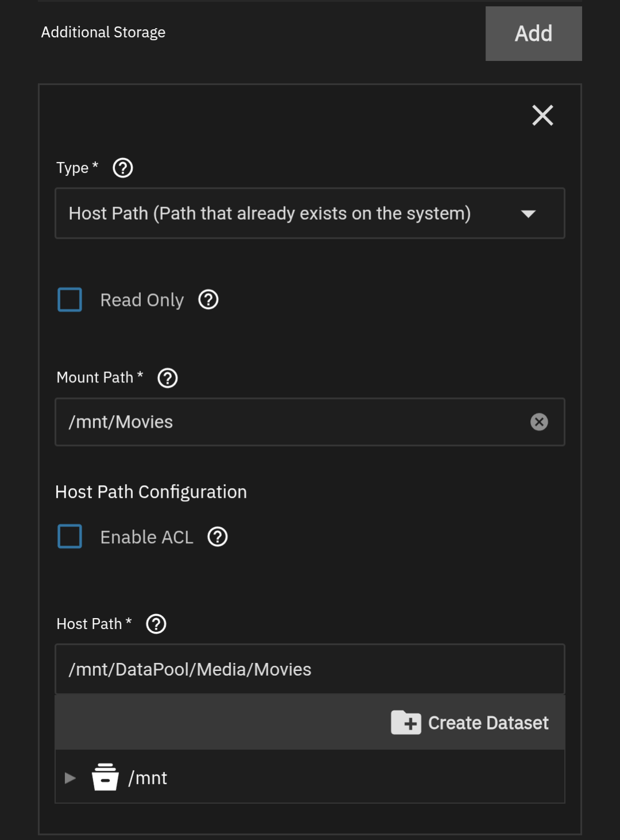620x840 pixels.
Task: Click the Read Only label text
Action: pos(142,300)
